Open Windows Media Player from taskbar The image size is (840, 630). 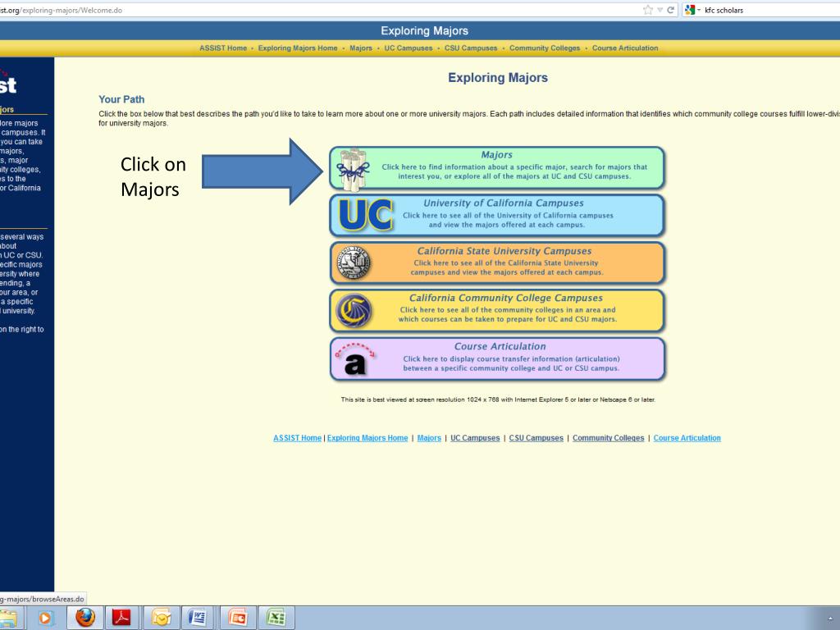pyautogui.click(x=45, y=619)
